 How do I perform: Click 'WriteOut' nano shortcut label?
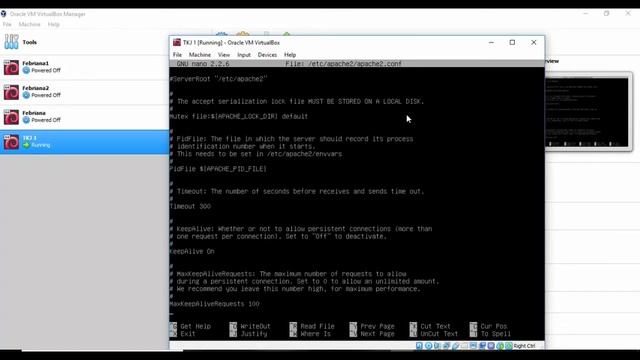[x=256, y=327]
